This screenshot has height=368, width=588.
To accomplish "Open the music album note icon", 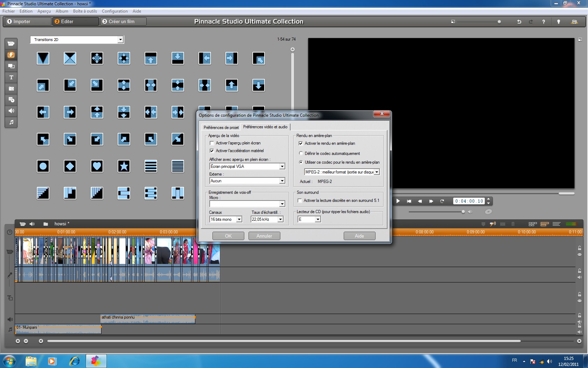I will (x=11, y=122).
